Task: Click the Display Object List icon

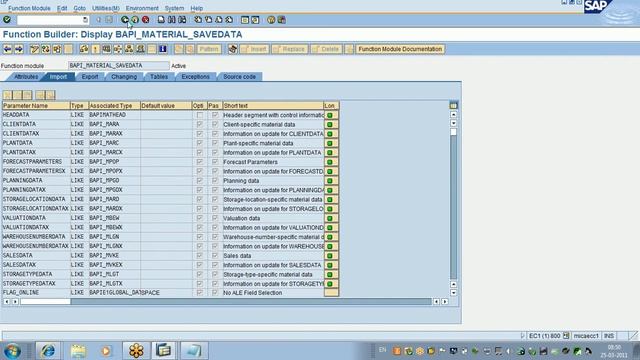Action: [129, 49]
